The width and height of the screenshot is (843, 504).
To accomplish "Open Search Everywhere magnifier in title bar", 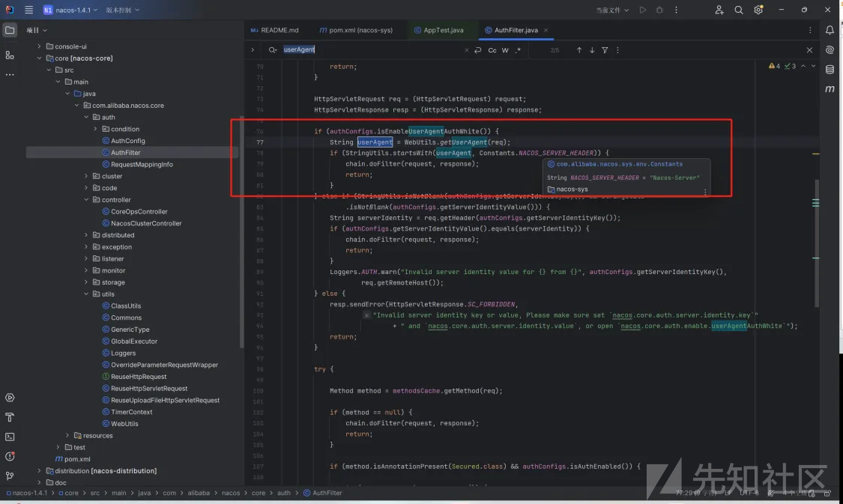I will coord(739,10).
